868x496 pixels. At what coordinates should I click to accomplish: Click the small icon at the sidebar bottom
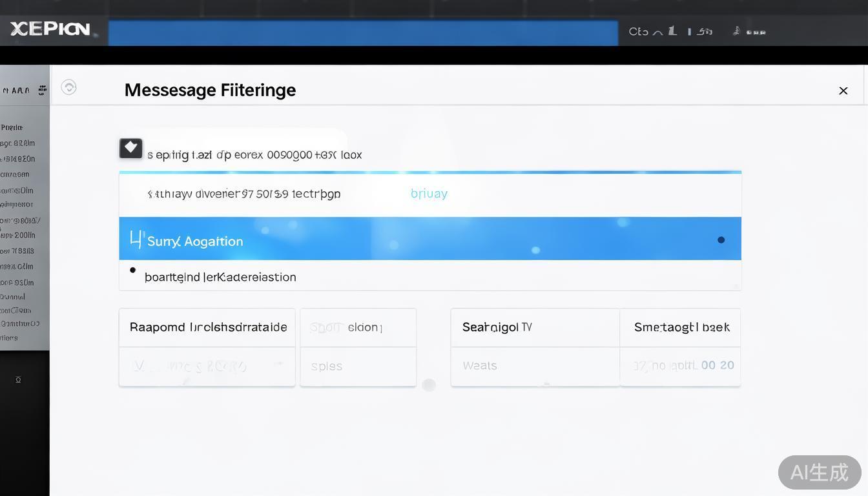pos(18,380)
